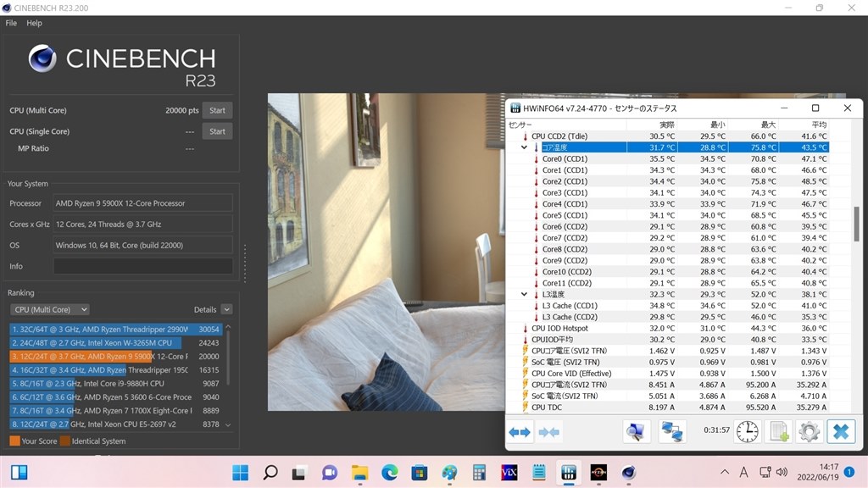Click the センサー column header

coord(520,125)
